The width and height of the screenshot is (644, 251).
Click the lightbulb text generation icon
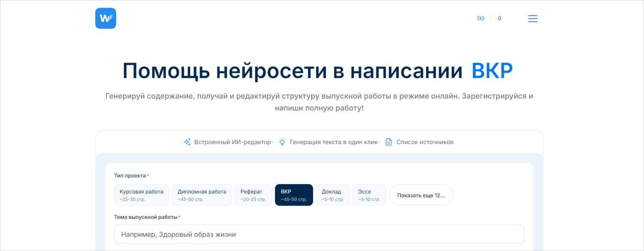tap(283, 142)
